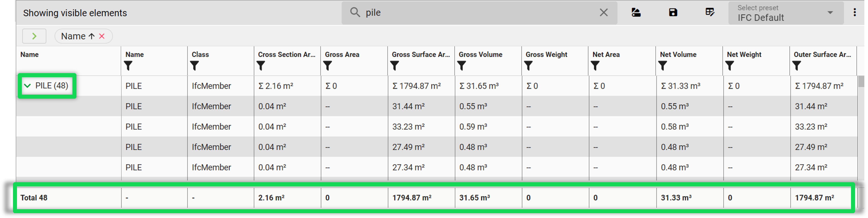
Task: Filter the second Name column
Action: coord(128,66)
